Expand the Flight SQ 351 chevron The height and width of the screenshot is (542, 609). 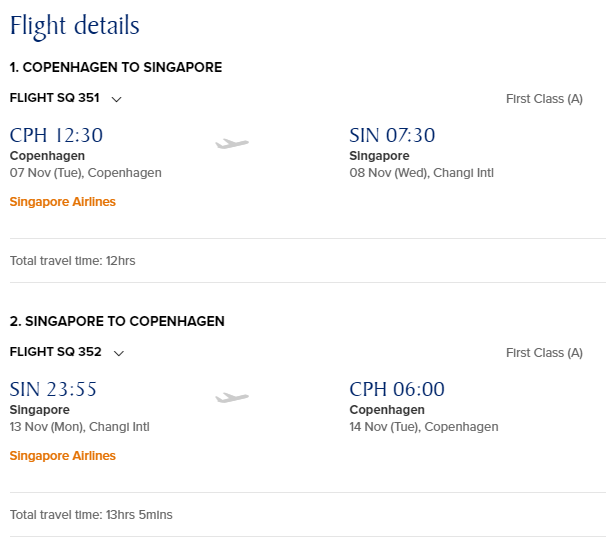point(117,99)
